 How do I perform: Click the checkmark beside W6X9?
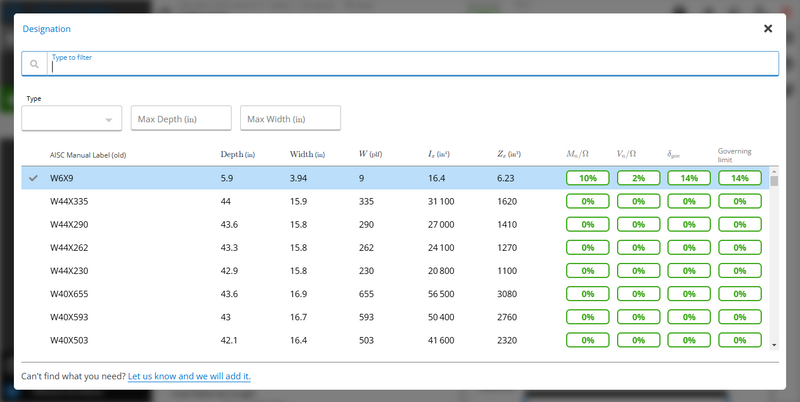tap(33, 178)
